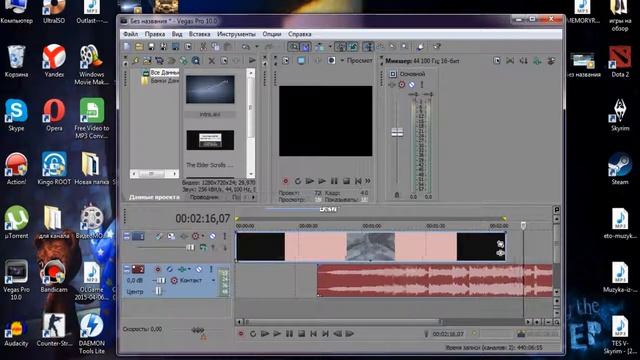The image size is (640, 360).
Task: Open the Auto Ripple mode dropdown arrow
Action: pos(330,47)
